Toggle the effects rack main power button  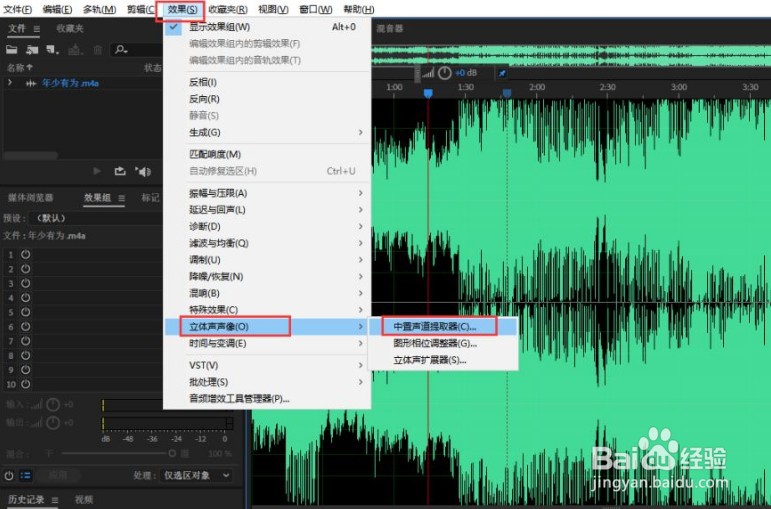pyautogui.click(x=9, y=476)
